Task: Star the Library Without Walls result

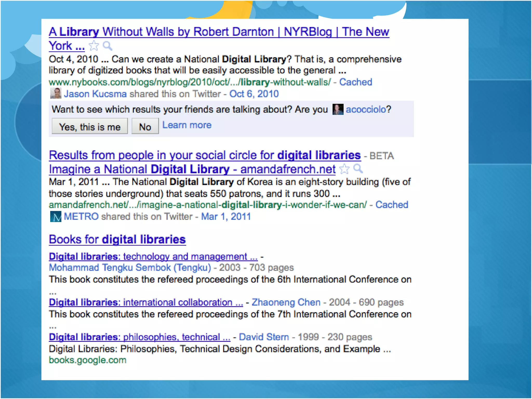Action: [94, 46]
